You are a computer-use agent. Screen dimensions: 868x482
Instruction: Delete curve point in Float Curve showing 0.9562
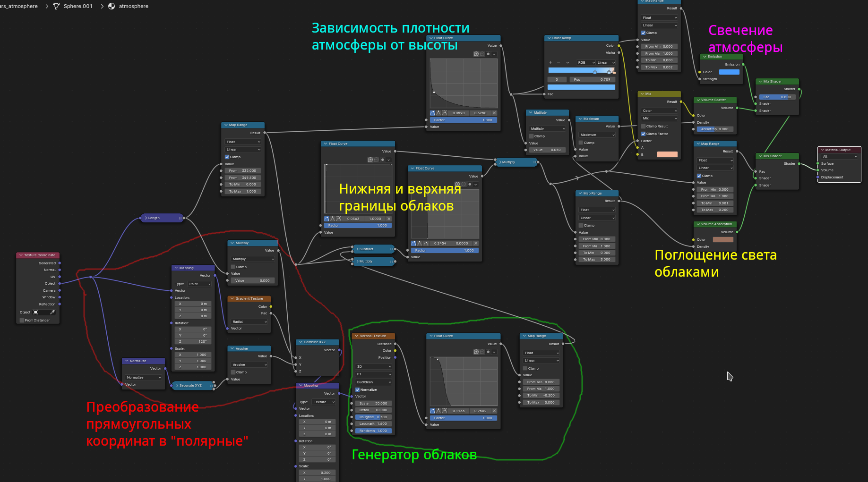pyautogui.click(x=494, y=411)
